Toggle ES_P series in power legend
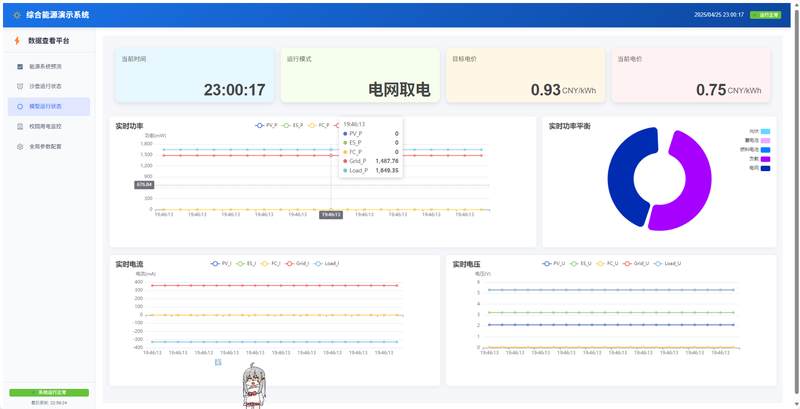Viewport: 800px width, 409px height. tap(292, 125)
